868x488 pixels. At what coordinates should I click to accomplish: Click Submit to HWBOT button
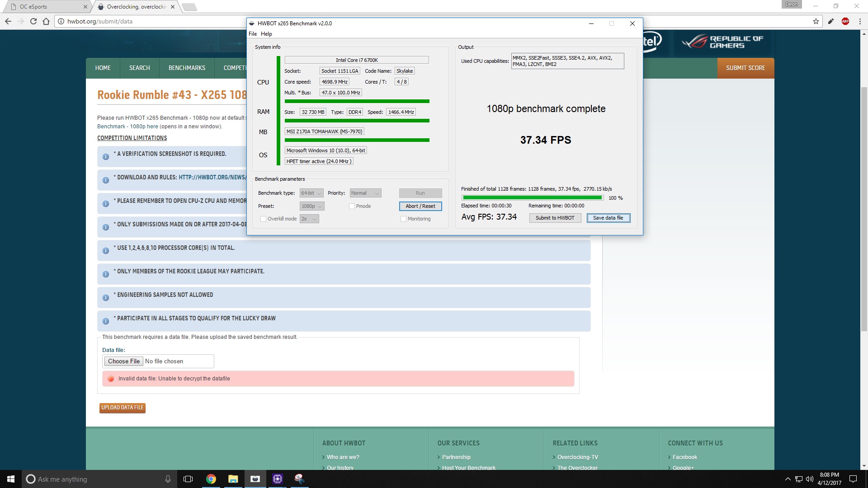555,218
